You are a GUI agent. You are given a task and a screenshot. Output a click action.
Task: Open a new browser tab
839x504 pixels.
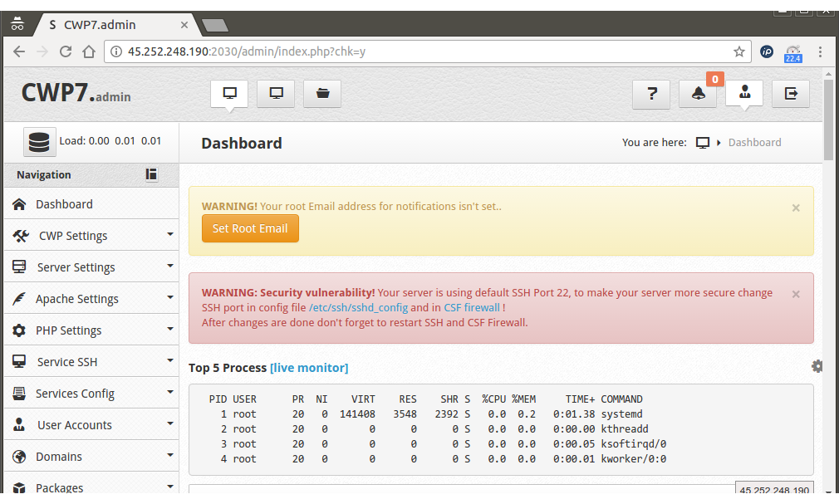click(x=215, y=25)
